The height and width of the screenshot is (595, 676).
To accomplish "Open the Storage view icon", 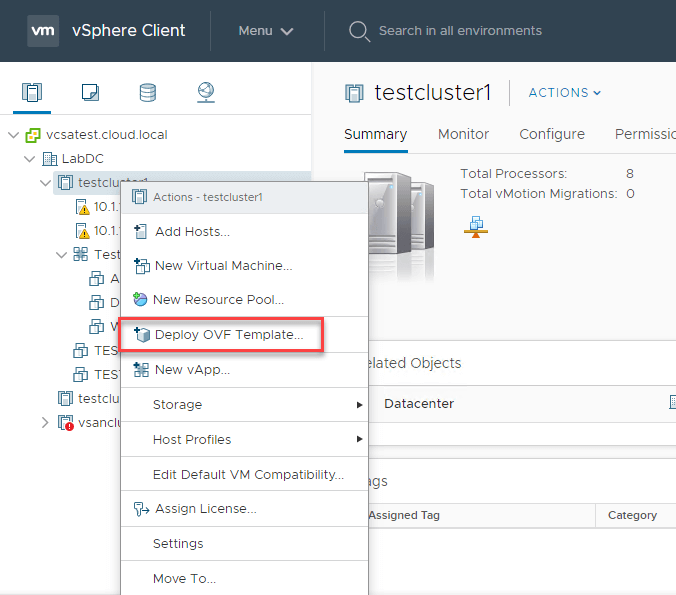I will point(148,92).
